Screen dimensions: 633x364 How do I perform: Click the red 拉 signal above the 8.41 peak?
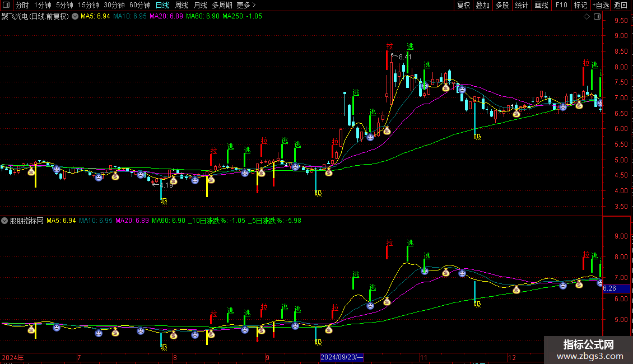(x=389, y=46)
